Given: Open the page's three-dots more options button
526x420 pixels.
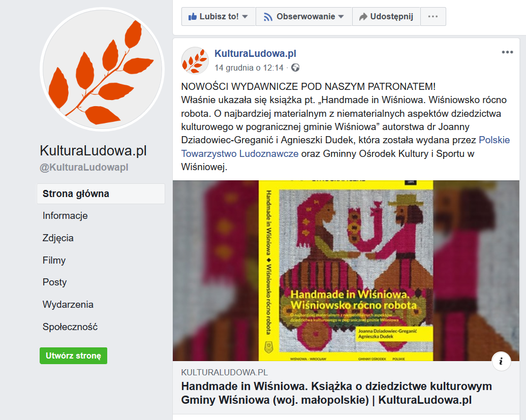Looking at the screenshot, I should point(432,16).
